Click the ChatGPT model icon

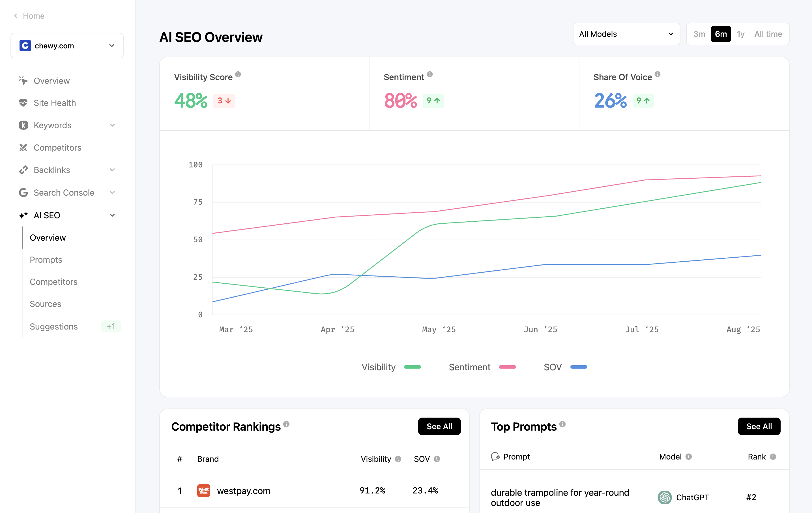(665, 497)
